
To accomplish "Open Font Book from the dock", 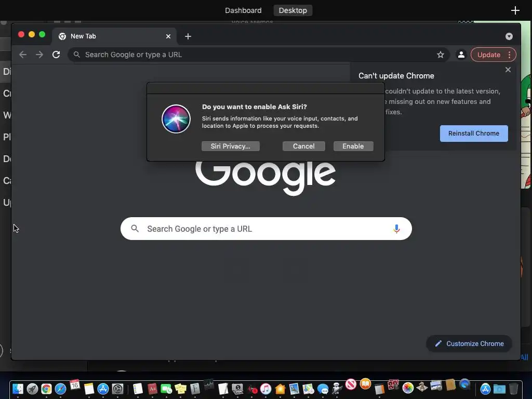I will point(195,389).
